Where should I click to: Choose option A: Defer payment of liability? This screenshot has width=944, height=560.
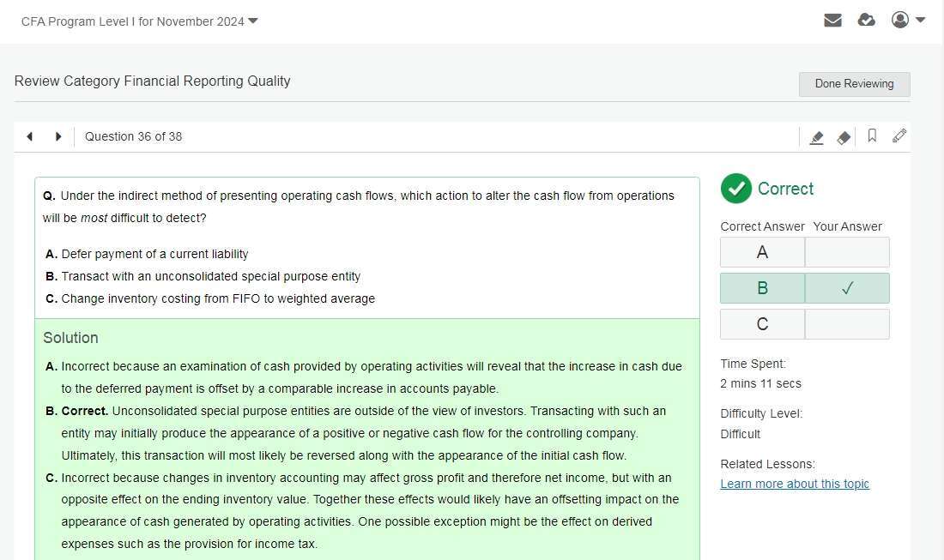(154, 254)
